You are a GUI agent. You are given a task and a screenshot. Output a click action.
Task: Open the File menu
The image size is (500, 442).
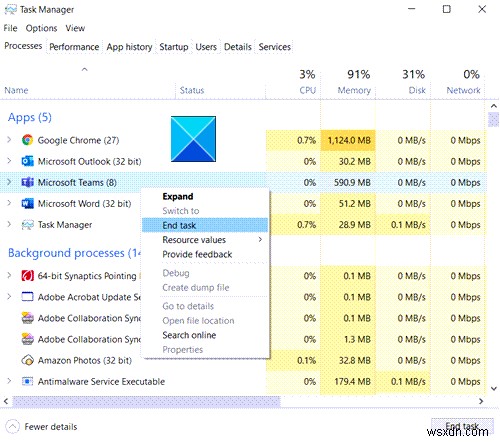(10, 28)
